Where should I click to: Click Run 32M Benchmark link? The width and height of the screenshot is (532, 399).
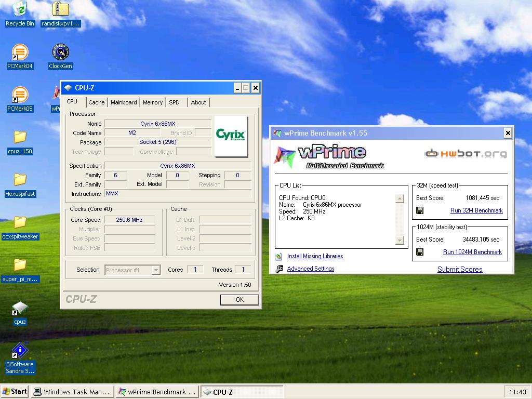pyautogui.click(x=476, y=210)
